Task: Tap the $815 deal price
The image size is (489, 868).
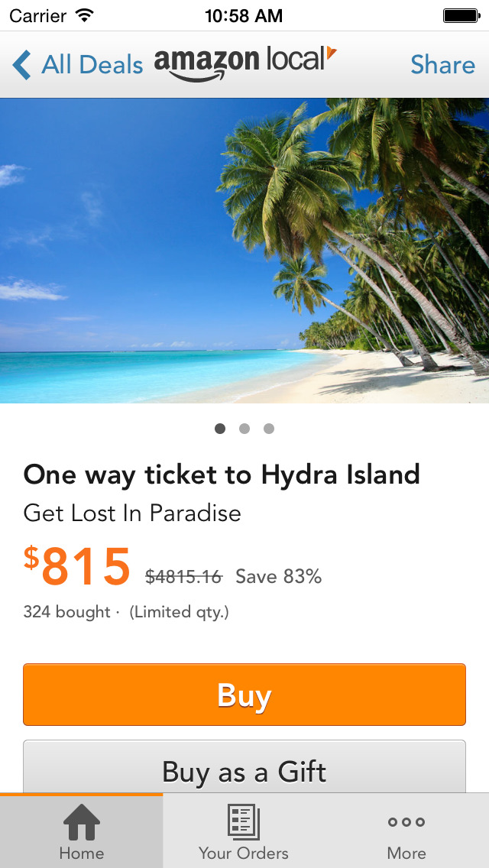Action: pyautogui.click(x=77, y=566)
